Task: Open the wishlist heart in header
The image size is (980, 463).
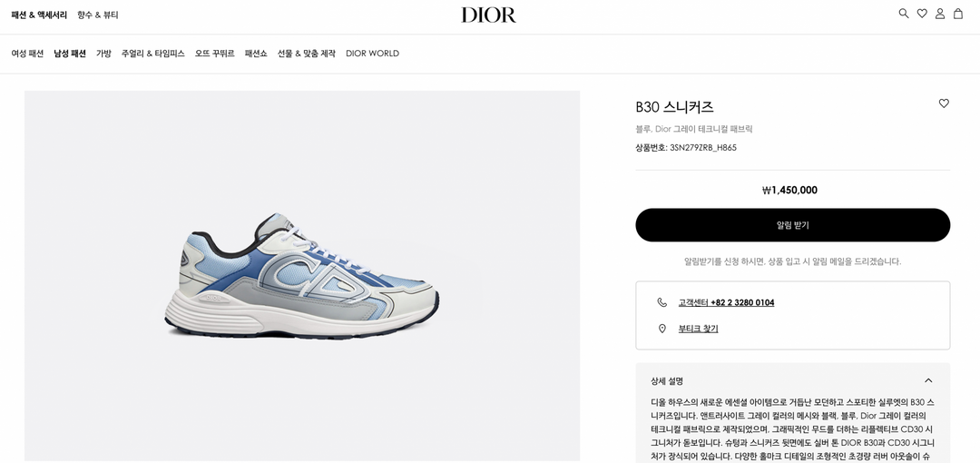Action: [922, 14]
